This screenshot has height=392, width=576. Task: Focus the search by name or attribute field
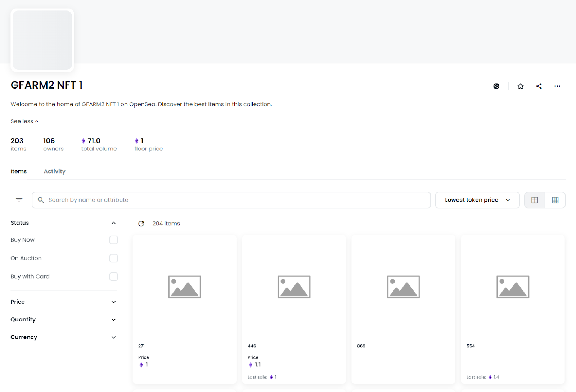tap(231, 200)
